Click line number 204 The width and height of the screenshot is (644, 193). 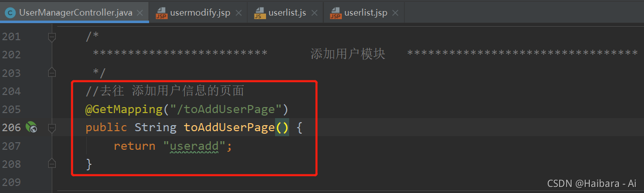(x=11, y=91)
